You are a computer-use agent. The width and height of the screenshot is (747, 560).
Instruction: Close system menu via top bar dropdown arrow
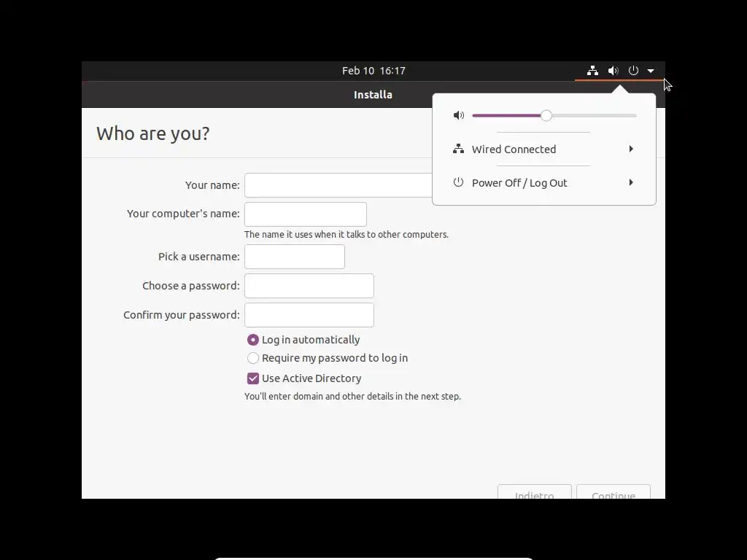(x=651, y=71)
